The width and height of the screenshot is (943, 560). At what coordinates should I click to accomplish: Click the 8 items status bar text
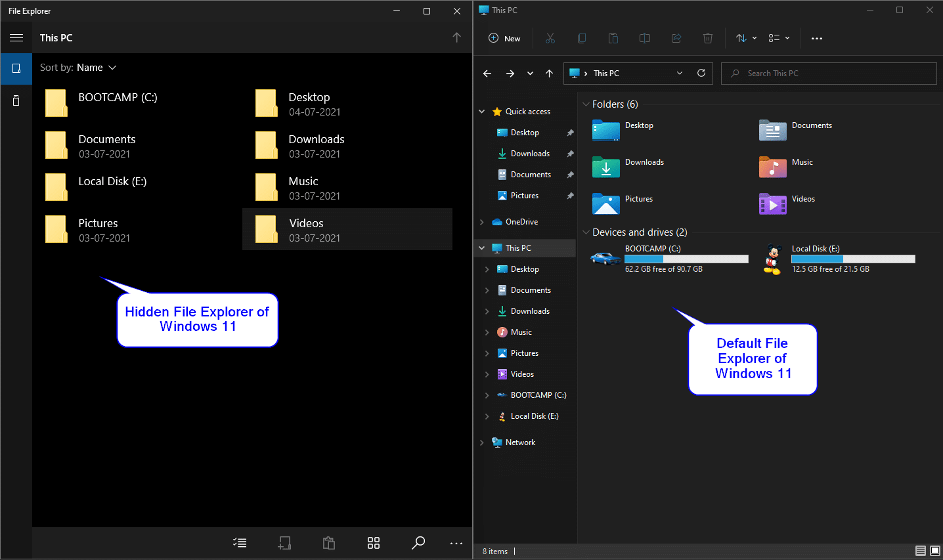coord(495,551)
